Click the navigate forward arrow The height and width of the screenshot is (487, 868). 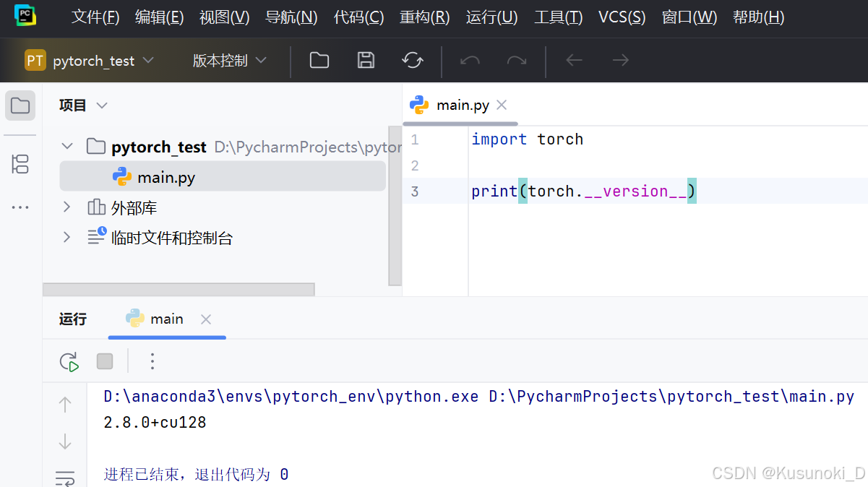coord(620,61)
